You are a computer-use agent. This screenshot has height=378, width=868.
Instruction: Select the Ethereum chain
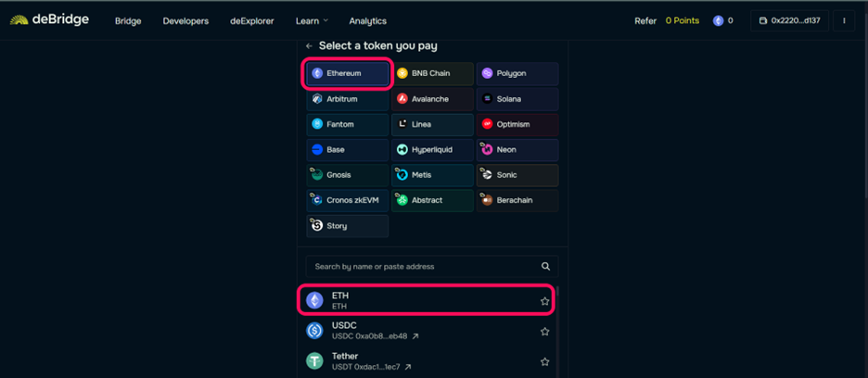coord(348,73)
